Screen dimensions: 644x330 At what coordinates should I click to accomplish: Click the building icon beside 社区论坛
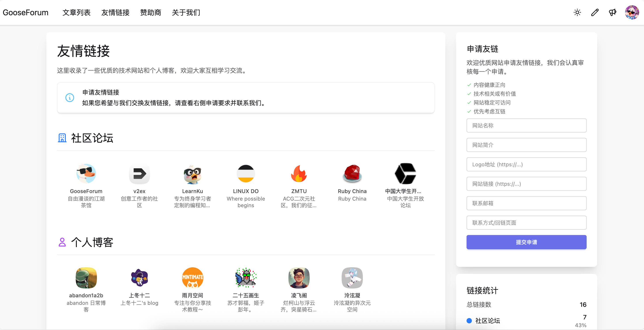[62, 138]
